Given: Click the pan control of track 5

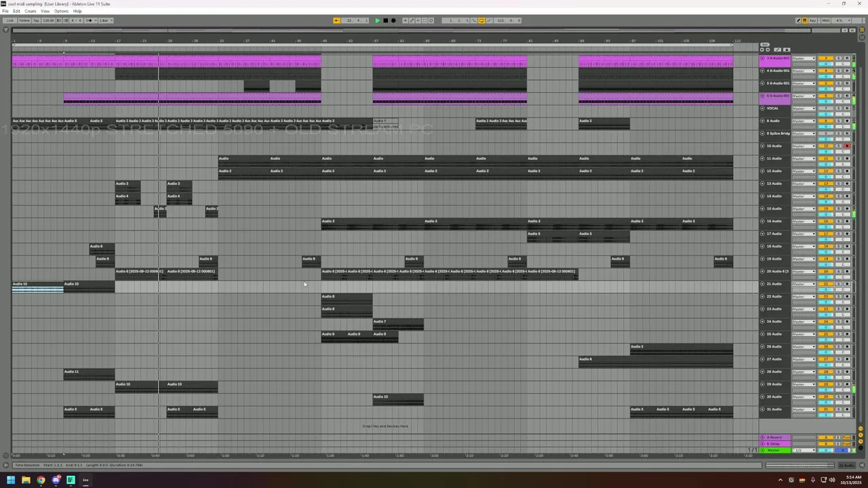Looking at the screenshot, I should click(x=843, y=89).
